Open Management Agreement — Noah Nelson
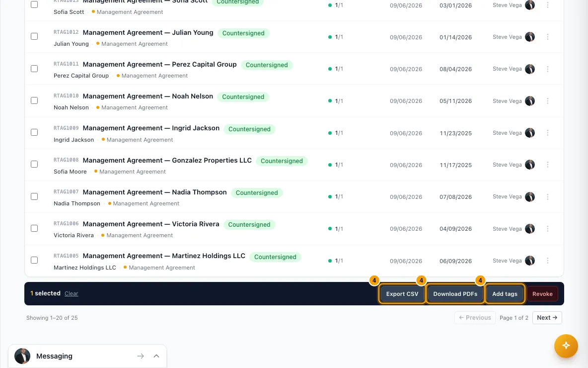The width and height of the screenshot is (588, 368). coord(148,96)
